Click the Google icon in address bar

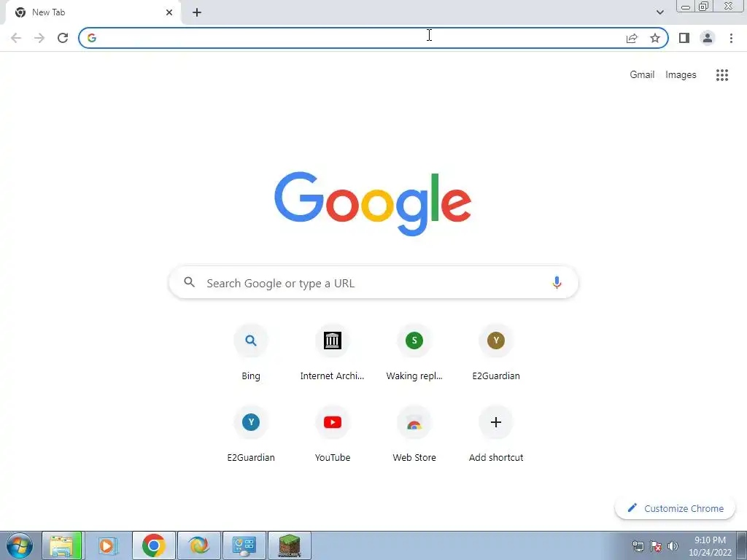tap(92, 38)
